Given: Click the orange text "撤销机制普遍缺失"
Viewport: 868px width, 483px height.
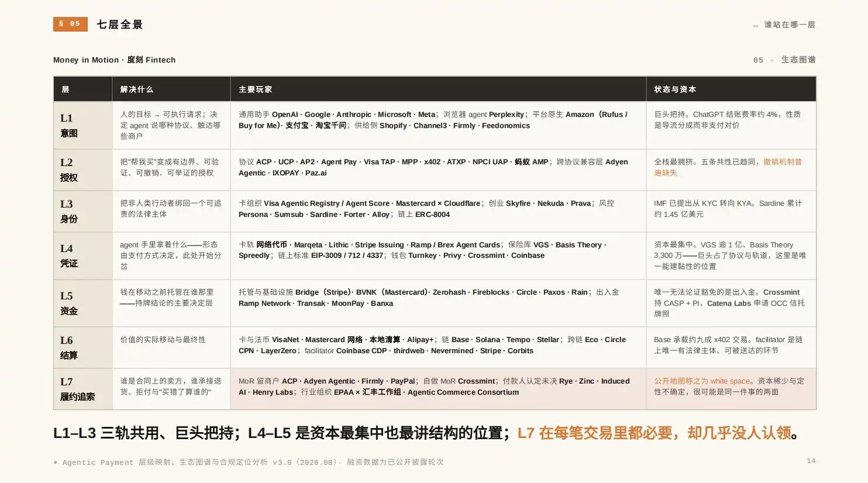Looking at the screenshot, I should [728, 167].
